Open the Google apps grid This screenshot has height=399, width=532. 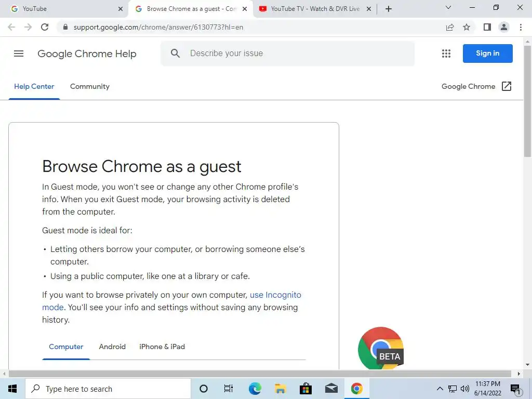(446, 54)
